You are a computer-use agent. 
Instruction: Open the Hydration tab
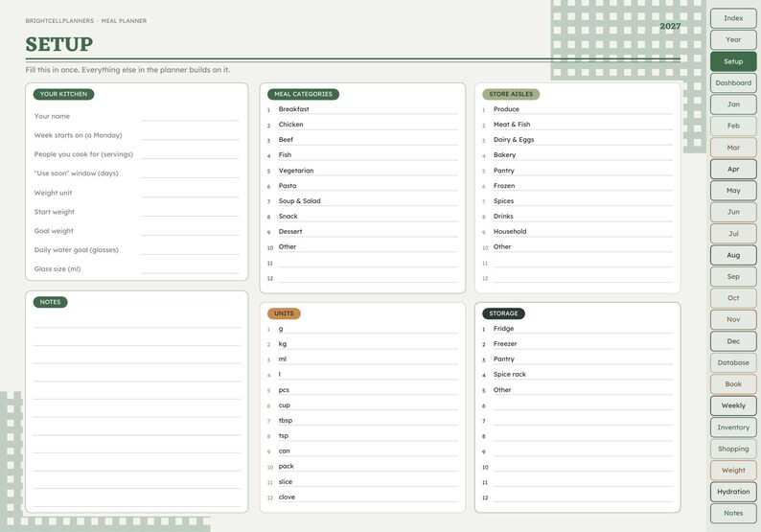point(733,492)
